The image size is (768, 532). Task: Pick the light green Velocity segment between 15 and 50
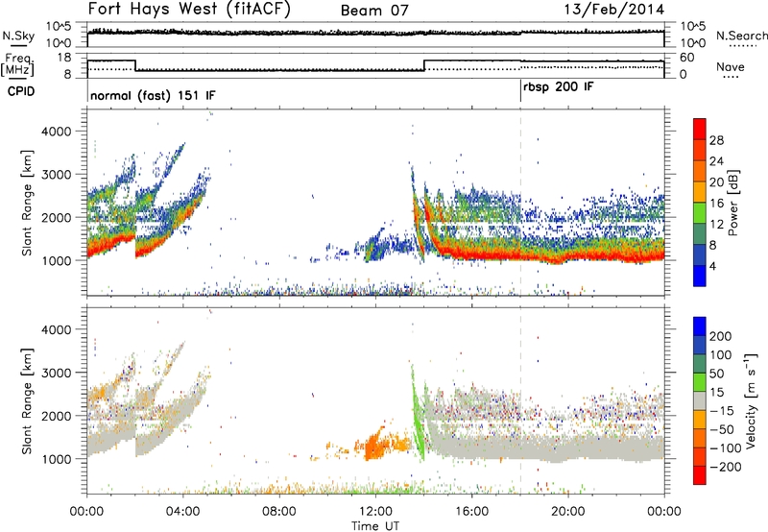(x=700, y=382)
